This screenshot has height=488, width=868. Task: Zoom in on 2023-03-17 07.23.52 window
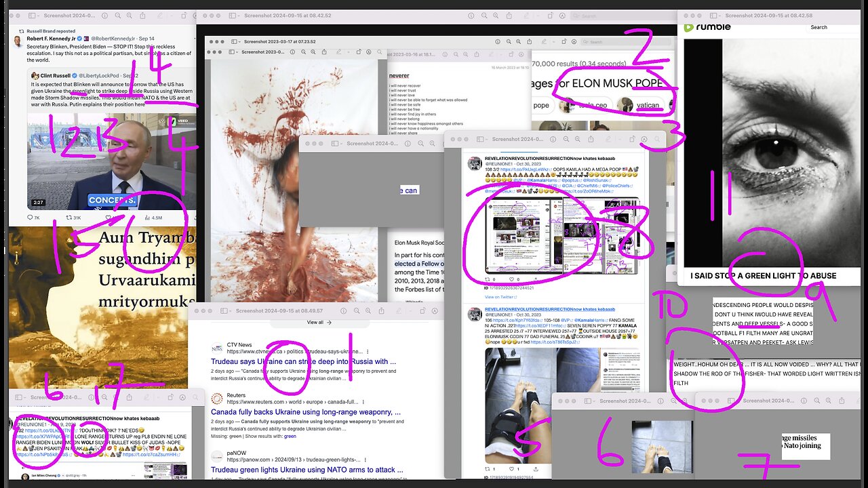coord(519,41)
